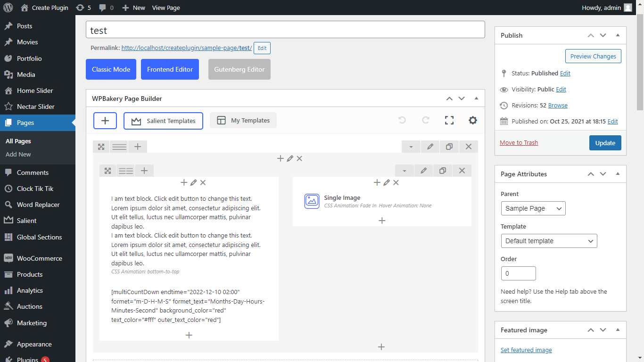The height and width of the screenshot is (362, 644).
Task: Append element below the countdown shortcode text
Action: click(189, 335)
